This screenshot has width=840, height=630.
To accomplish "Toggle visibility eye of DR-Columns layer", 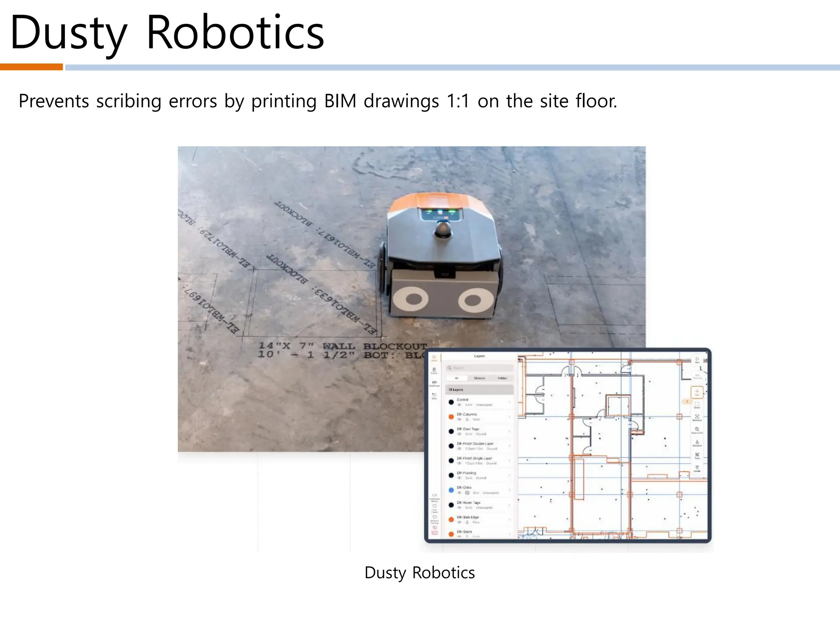I will (459, 420).
